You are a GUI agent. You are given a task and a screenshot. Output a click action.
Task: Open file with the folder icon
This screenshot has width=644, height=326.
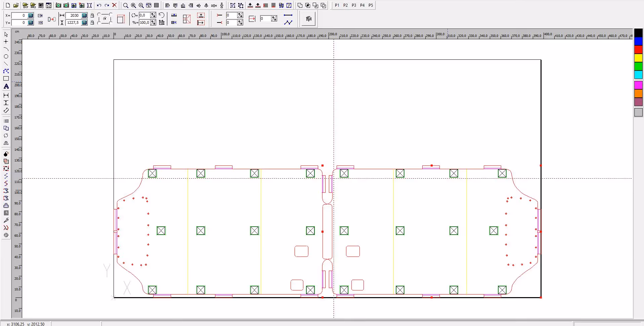(16, 5)
